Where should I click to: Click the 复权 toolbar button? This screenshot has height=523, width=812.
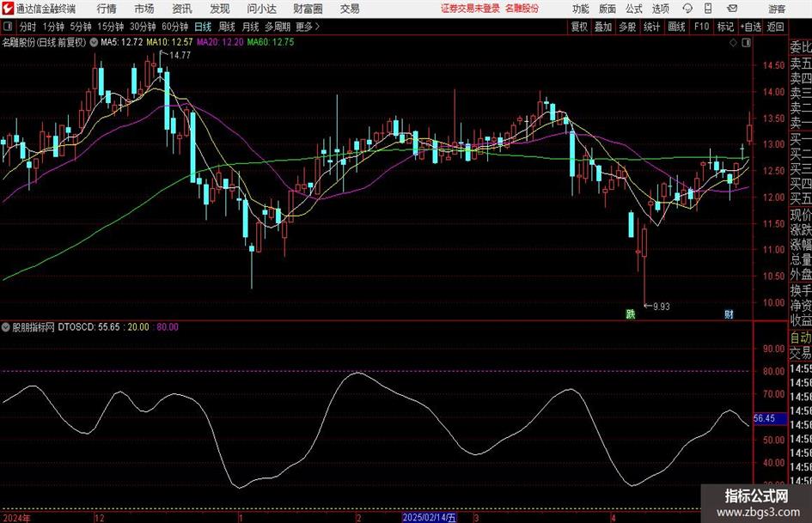579,27
